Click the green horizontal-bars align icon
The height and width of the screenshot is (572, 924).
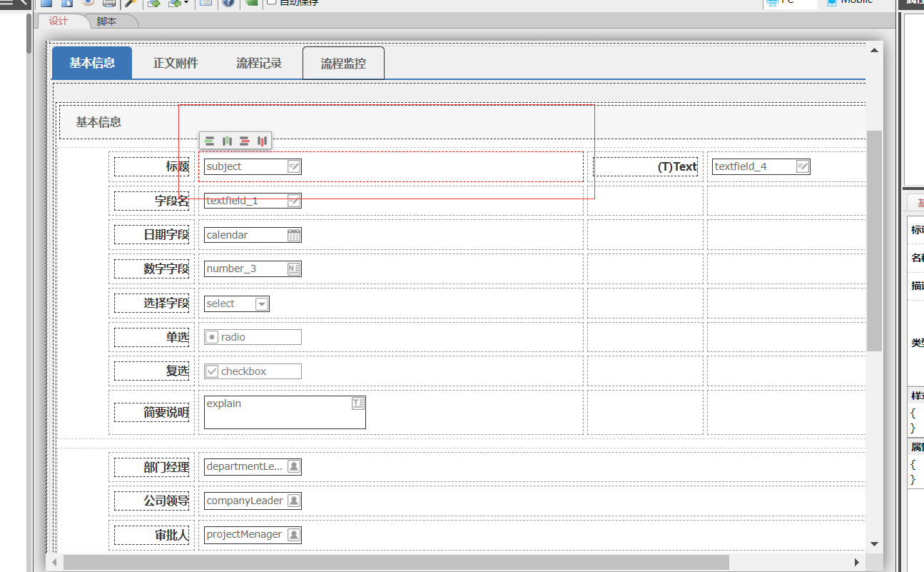click(x=209, y=141)
